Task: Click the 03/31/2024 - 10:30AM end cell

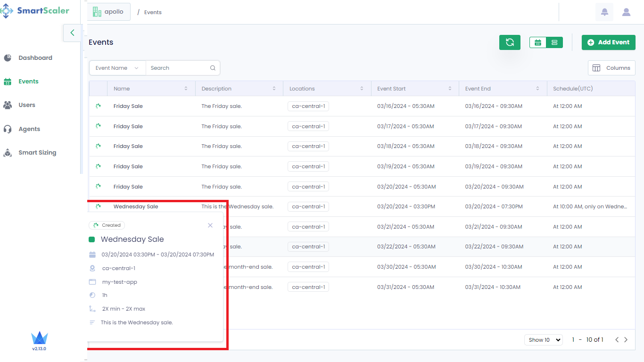Action: (493, 287)
